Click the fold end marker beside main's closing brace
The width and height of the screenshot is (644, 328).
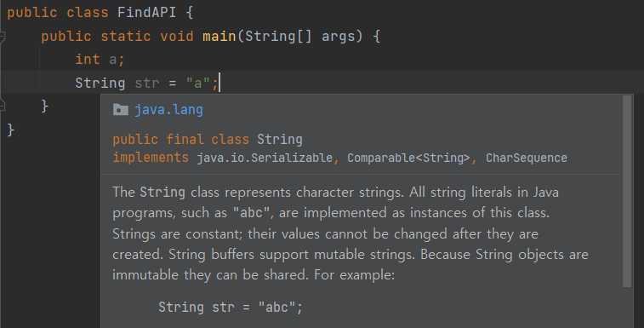pos(2,105)
